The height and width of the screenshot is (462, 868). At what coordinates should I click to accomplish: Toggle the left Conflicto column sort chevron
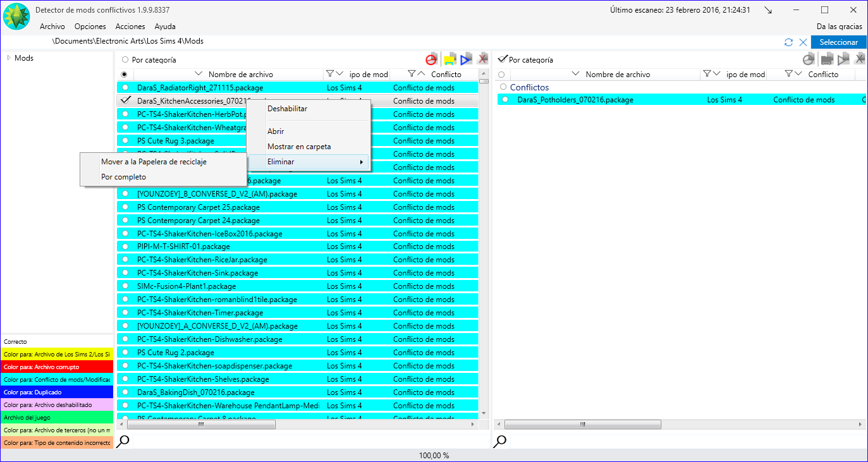(422, 74)
